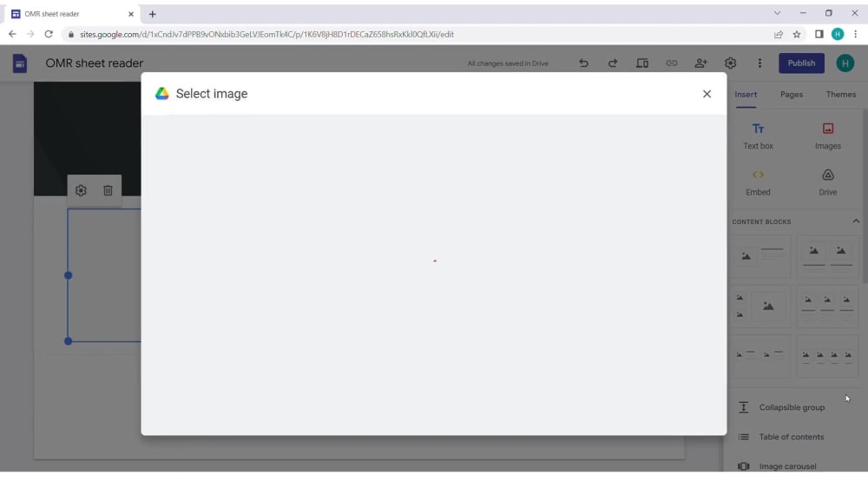Choose the two small plus large image block
The width and height of the screenshot is (868, 489).
(760, 307)
